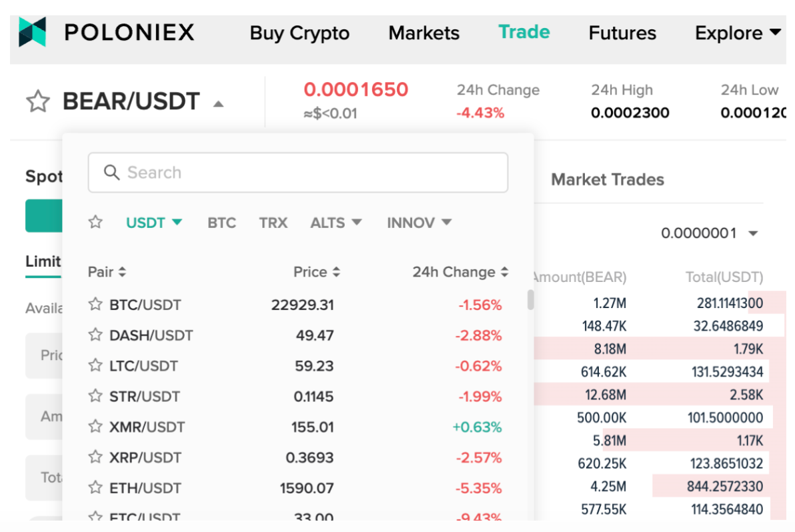Sort pairs by Price arrows
The width and height of the screenshot is (795, 532).
pyautogui.click(x=336, y=272)
